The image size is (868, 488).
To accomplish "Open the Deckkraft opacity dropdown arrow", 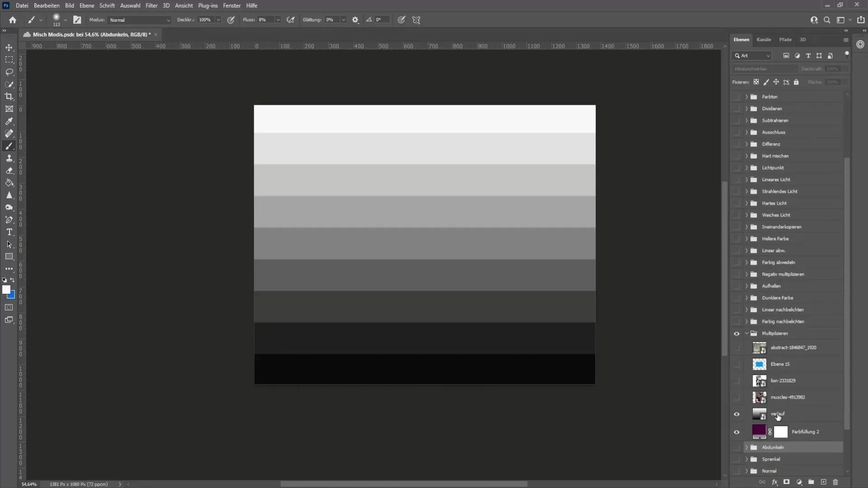I will (218, 20).
